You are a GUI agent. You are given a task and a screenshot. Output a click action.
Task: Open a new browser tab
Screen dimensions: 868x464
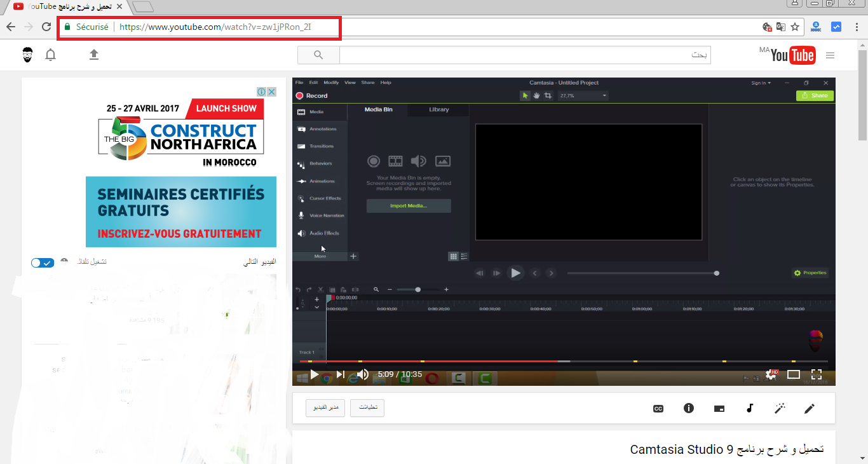[144, 7]
